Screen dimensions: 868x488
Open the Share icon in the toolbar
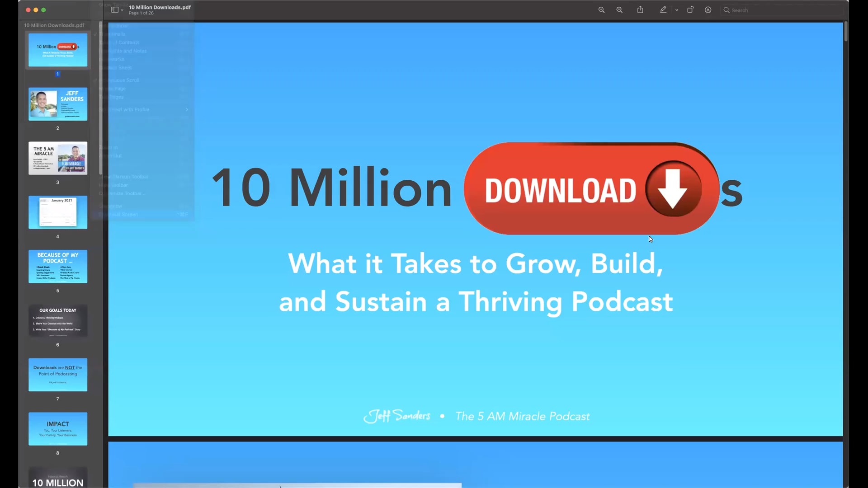click(640, 9)
